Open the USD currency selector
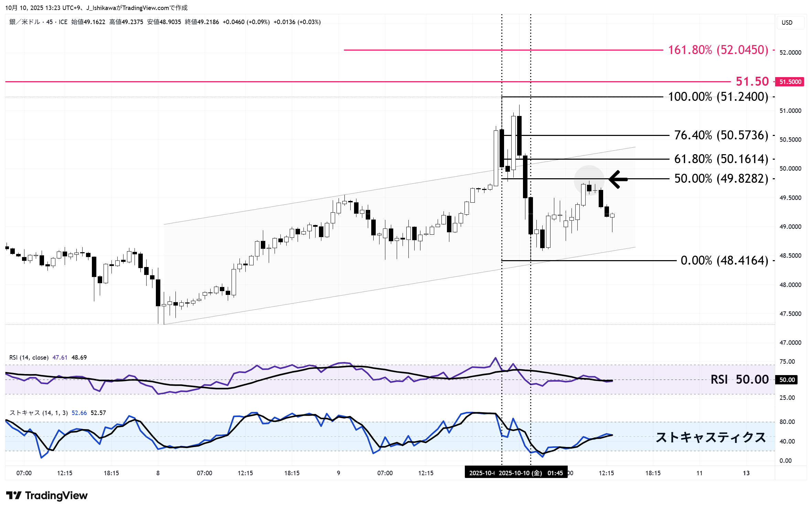Image resolution: width=812 pixels, height=511 pixels. 790,23
